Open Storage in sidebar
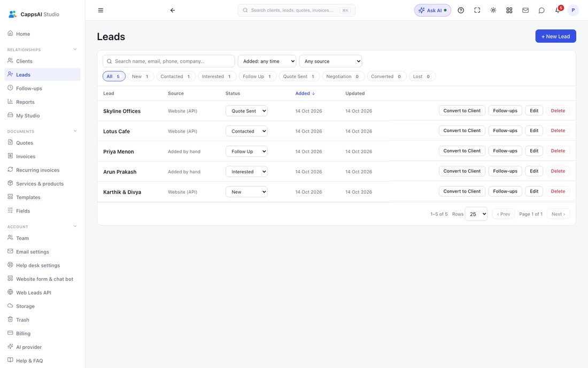 (42, 306)
